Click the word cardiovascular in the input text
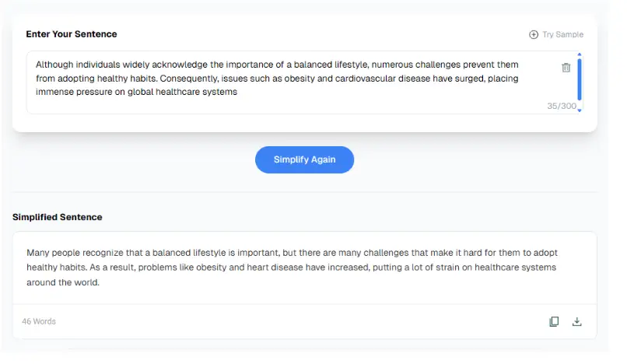The image size is (627, 364). (x=373, y=79)
